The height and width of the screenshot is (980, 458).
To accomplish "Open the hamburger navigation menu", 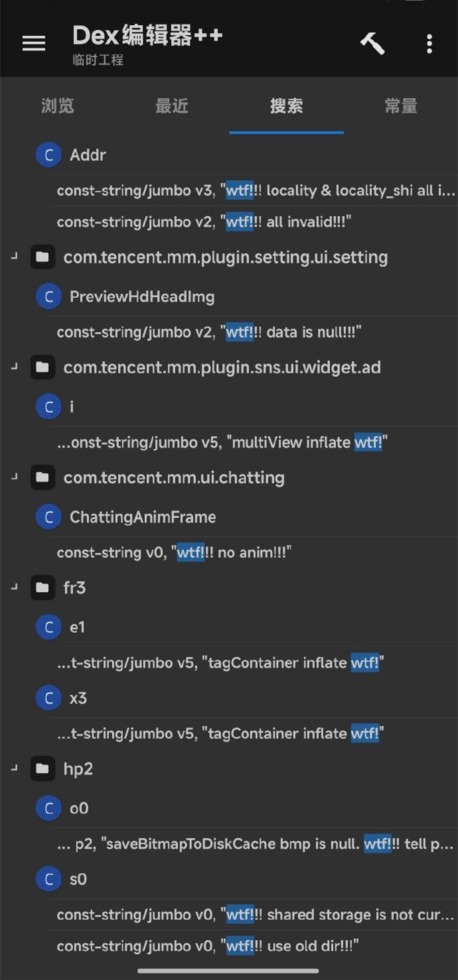I will (x=34, y=43).
